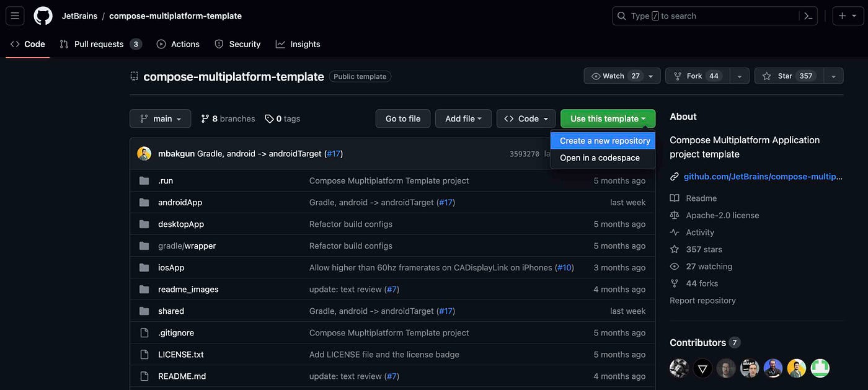
Task: Open the Watch notifications dropdown arrow
Action: coord(651,76)
